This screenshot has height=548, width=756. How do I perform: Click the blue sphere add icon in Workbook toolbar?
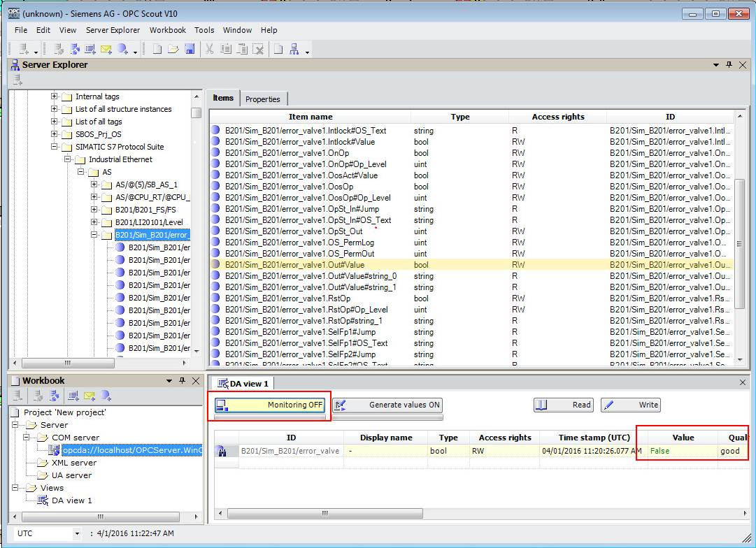(x=106, y=396)
